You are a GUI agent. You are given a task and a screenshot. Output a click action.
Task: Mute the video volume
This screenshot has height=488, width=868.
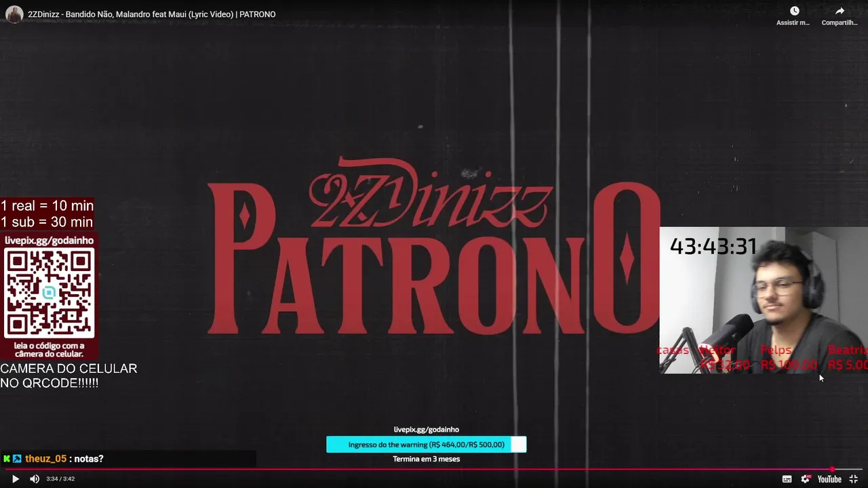[35, 479]
